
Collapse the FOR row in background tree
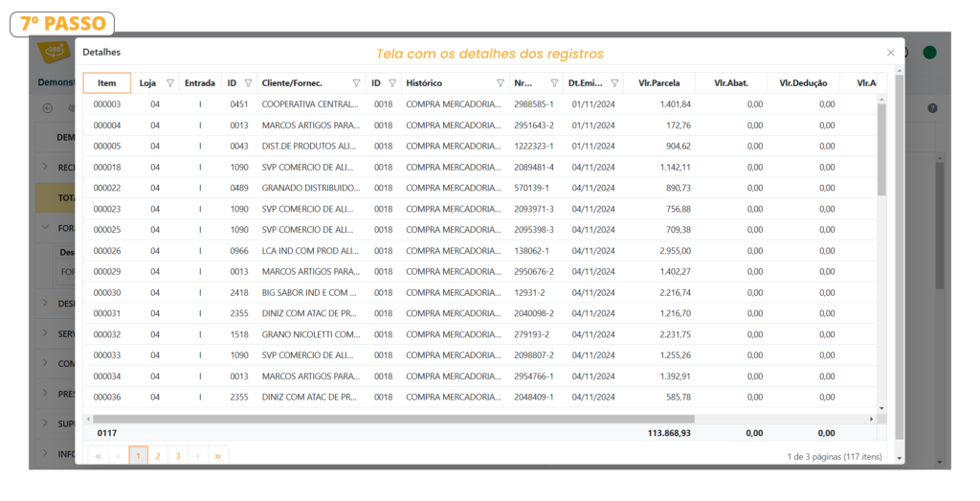click(45, 228)
